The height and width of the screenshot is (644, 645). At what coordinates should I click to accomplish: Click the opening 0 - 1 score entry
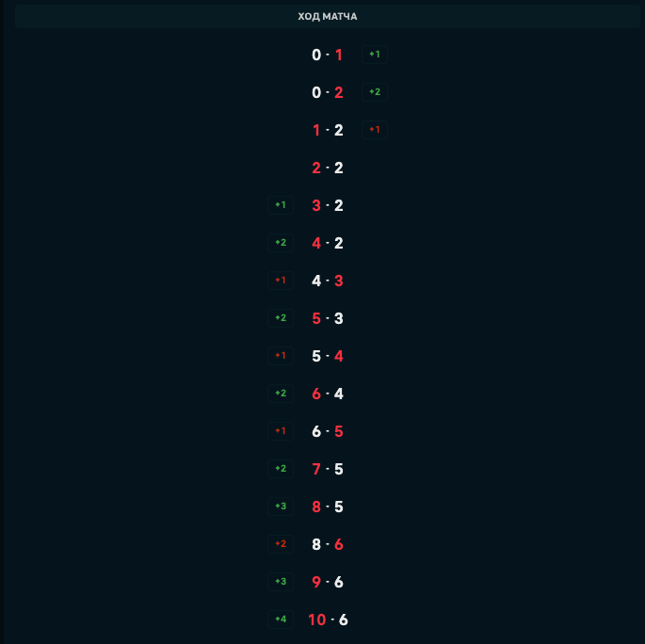(x=328, y=55)
